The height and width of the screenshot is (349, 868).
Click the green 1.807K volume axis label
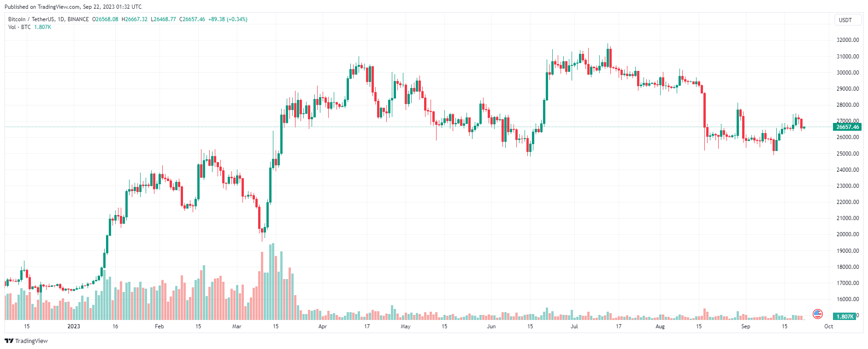(x=845, y=316)
